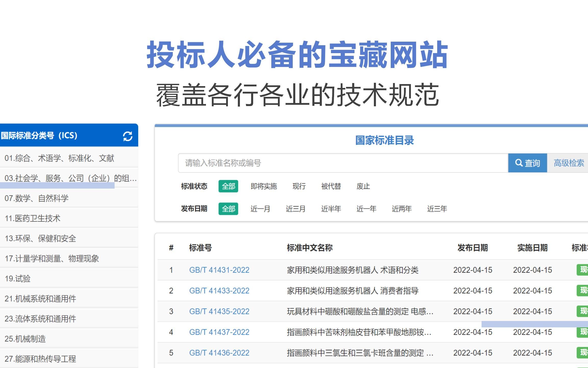This screenshot has height=368, width=588.
Task: Filter by 即将实施 status
Action: [x=264, y=186]
